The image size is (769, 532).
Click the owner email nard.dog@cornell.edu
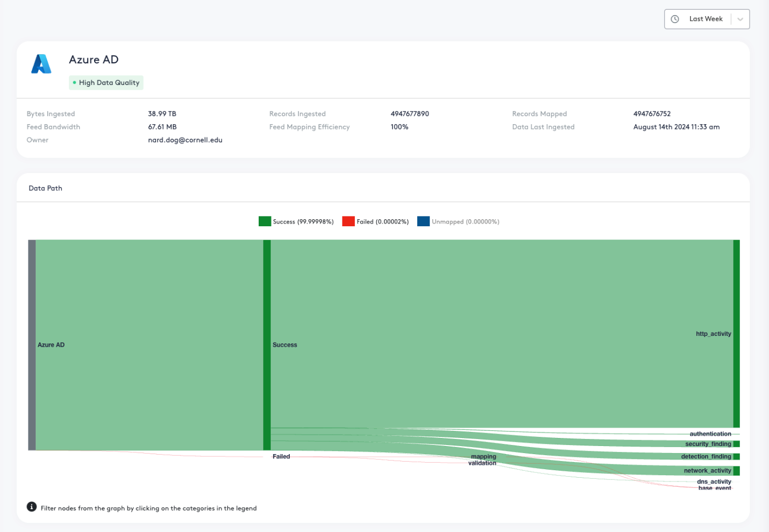(185, 140)
